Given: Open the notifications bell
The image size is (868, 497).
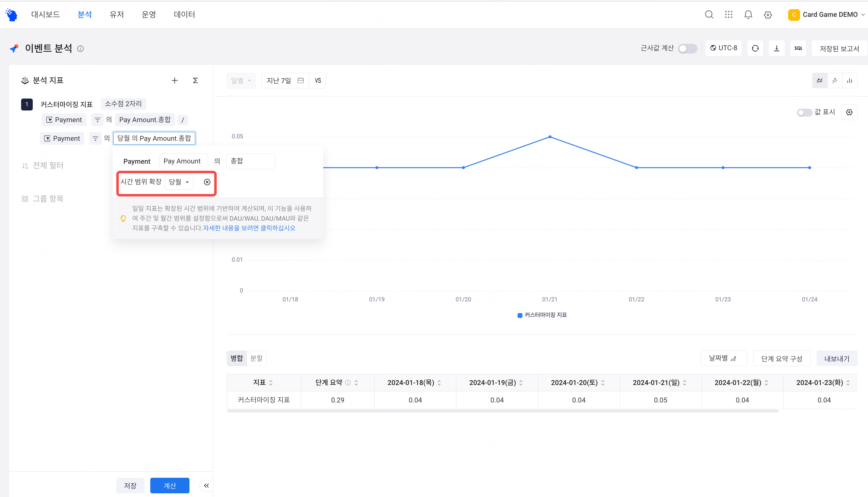Looking at the screenshot, I should point(748,14).
